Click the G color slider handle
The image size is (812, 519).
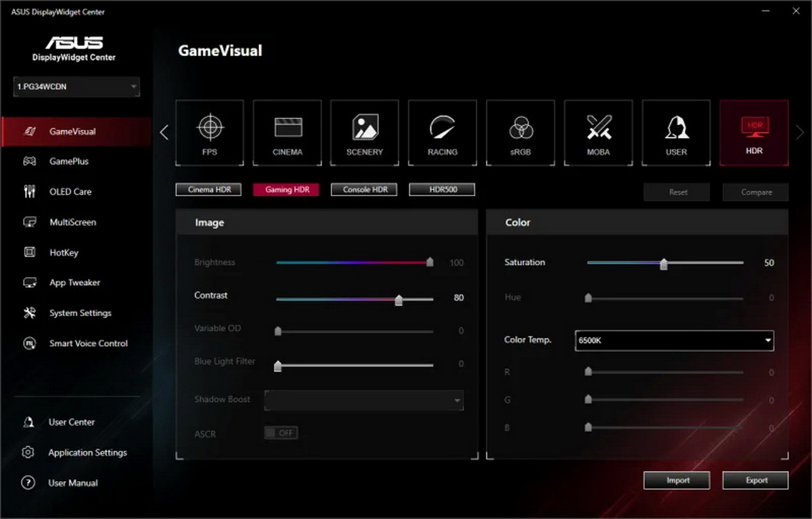pyautogui.click(x=588, y=399)
